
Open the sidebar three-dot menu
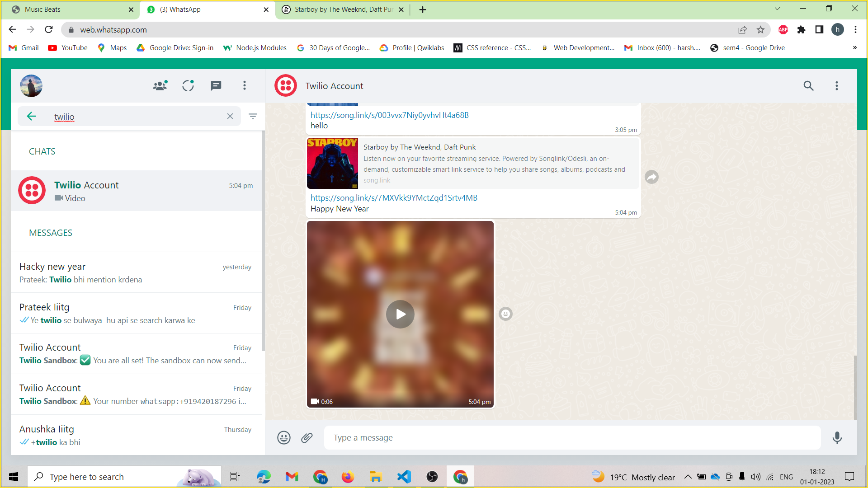245,86
